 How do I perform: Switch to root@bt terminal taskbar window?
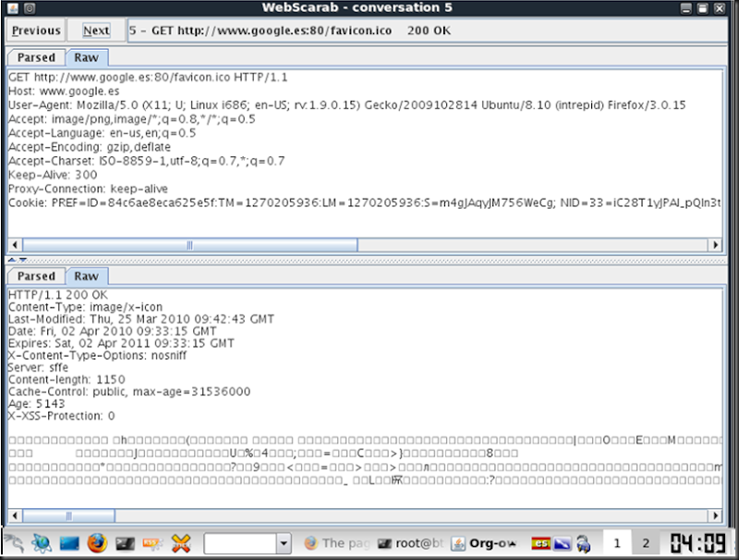click(411, 543)
